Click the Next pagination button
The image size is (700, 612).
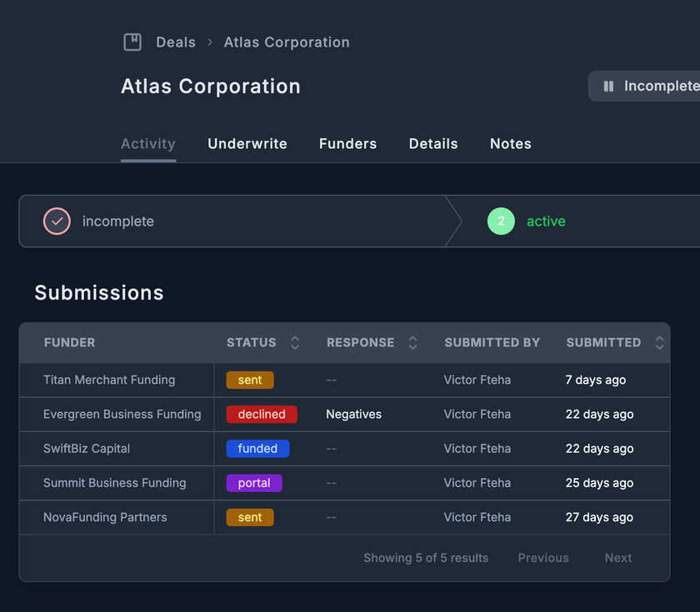617,558
